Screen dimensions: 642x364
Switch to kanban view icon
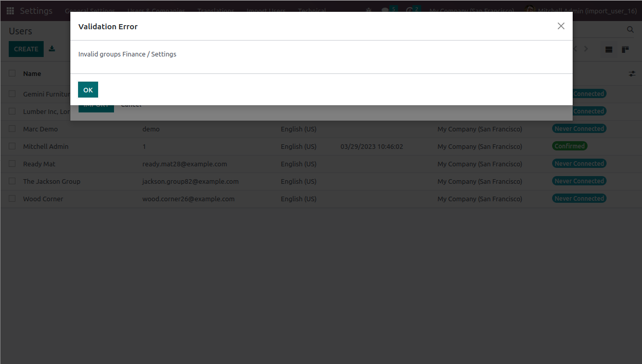625,50
